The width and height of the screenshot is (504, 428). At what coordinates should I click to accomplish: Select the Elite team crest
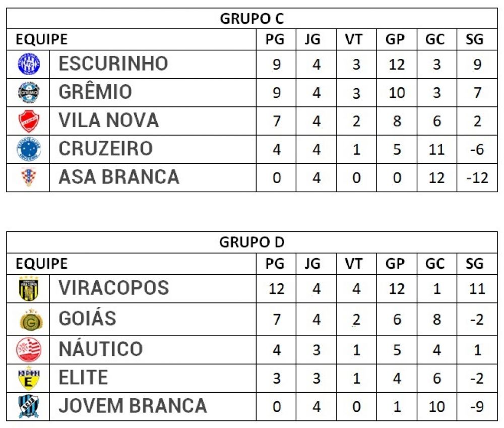tap(28, 379)
